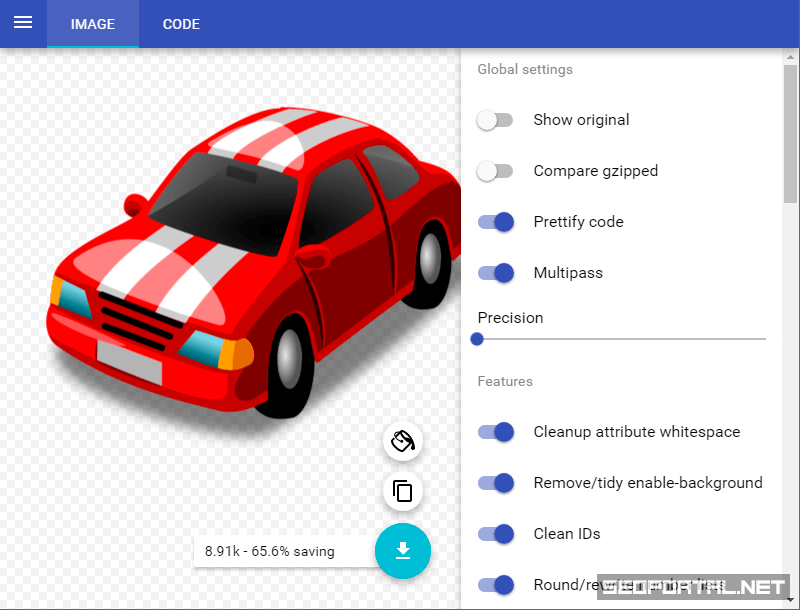Click the copy to clipboard icon
Viewport: 800px width, 610px height.
[x=403, y=491]
